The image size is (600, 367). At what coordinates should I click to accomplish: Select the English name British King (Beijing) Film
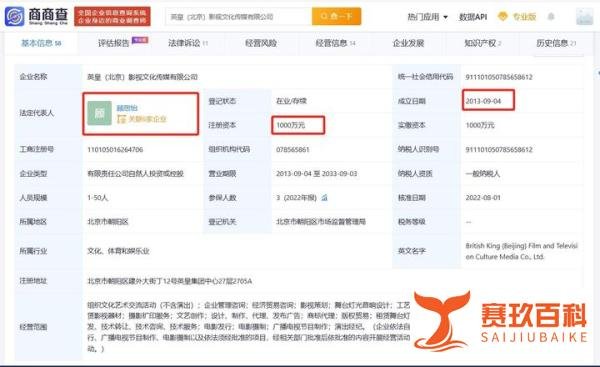pos(522,251)
